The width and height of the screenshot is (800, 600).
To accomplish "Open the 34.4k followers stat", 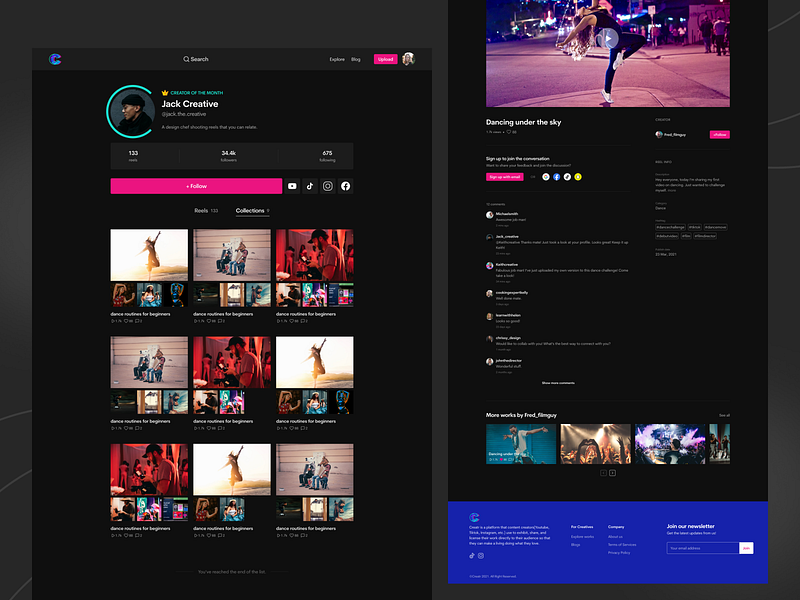I will [229, 156].
